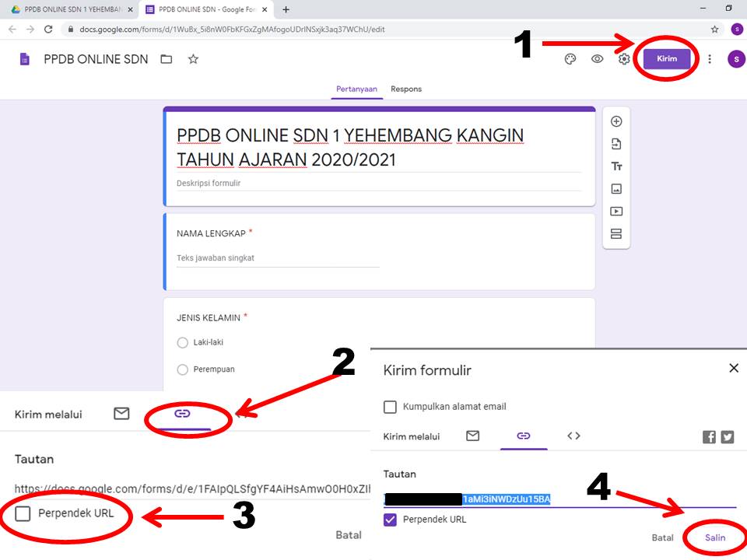This screenshot has width=747, height=560.
Task: Switch to the Pertanyaan tab
Action: [x=356, y=89]
